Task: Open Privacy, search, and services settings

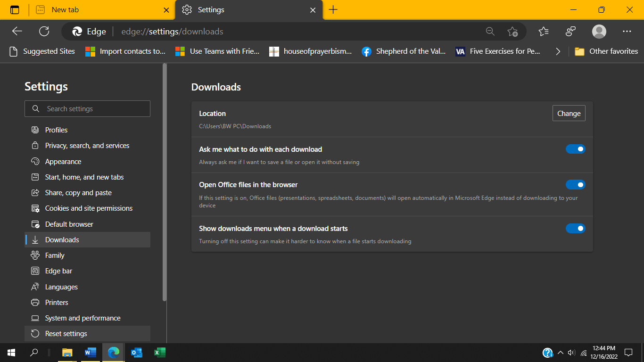Action: pyautogui.click(x=87, y=146)
